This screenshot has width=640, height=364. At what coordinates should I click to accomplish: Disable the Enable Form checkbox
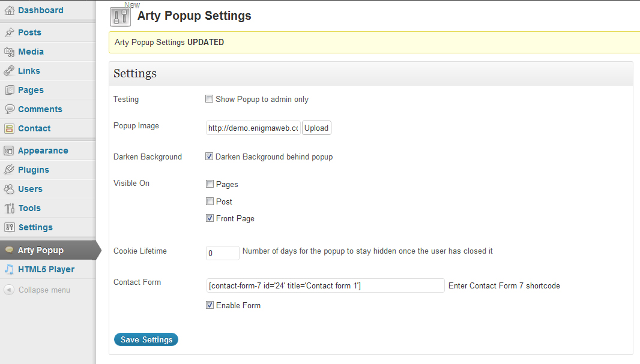[210, 305]
